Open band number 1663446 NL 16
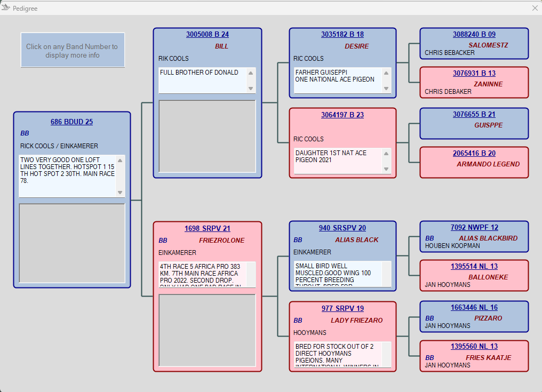 point(474,307)
